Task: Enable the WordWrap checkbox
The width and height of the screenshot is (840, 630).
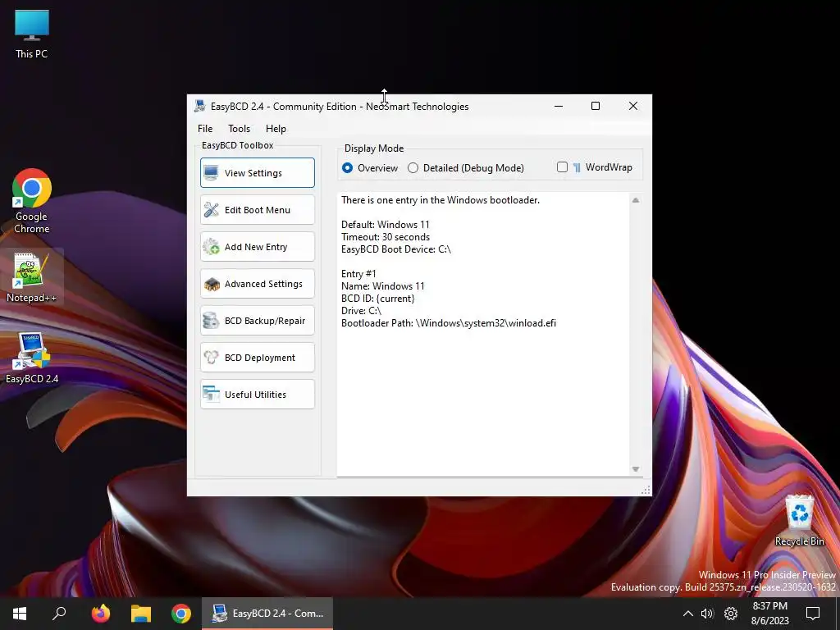Action: coord(562,167)
